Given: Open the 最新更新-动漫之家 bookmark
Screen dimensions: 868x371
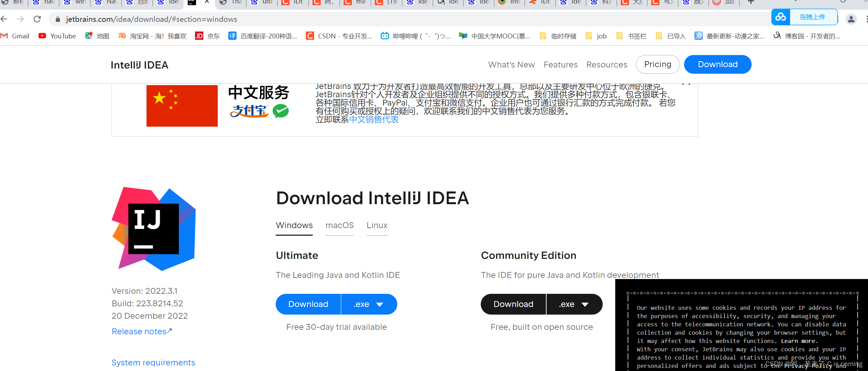Looking at the screenshot, I should (729, 36).
